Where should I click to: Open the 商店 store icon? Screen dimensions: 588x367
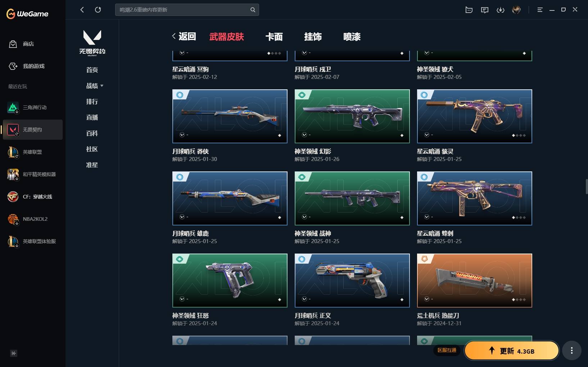click(13, 44)
